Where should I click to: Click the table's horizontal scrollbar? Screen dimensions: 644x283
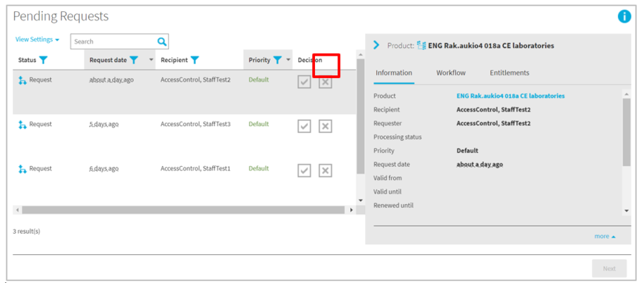click(x=183, y=210)
